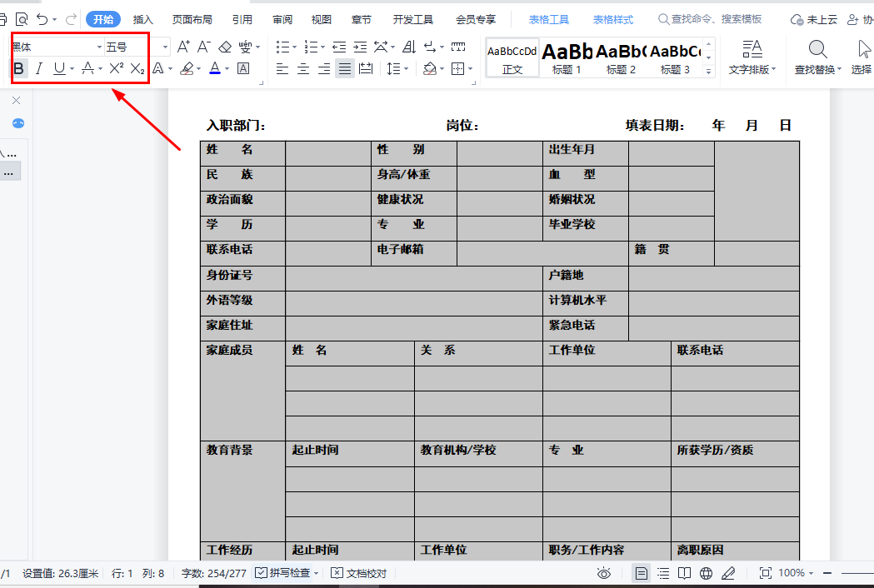874x588 pixels.
Task: Expand the font size dropdown 五号
Action: tap(165, 47)
